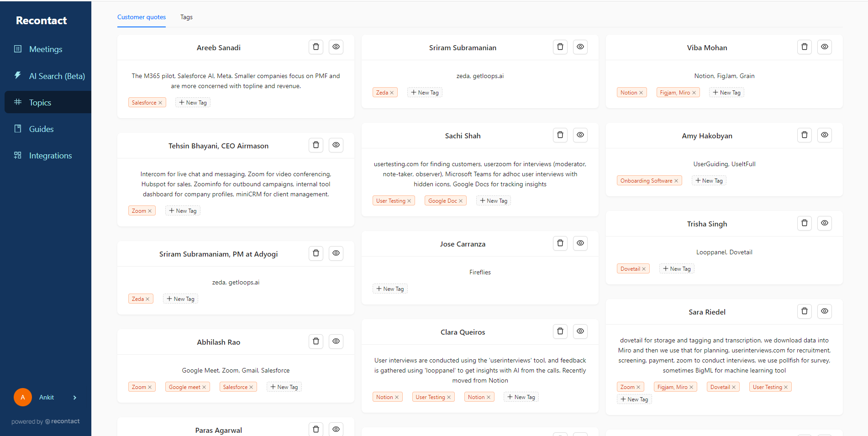Expand the Ankit account menu chevron
The width and height of the screenshot is (868, 436).
pyautogui.click(x=75, y=398)
